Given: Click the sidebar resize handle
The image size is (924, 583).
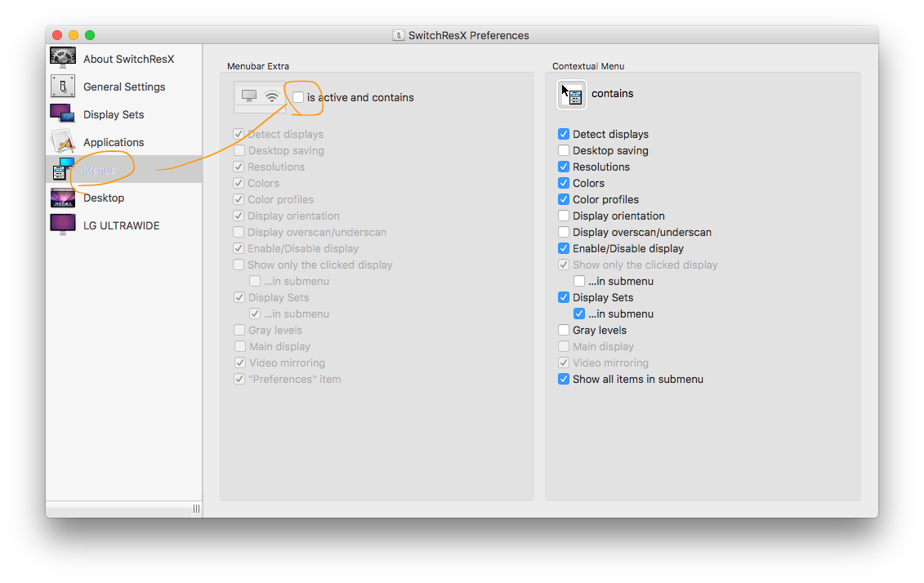Looking at the screenshot, I should [x=196, y=509].
